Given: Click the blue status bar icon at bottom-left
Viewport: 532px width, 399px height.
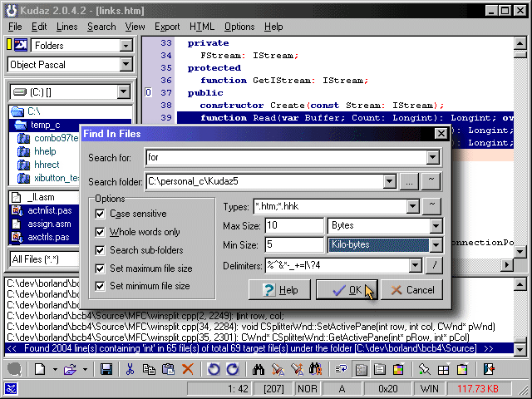Looking at the screenshot, I should pos(11,389).
